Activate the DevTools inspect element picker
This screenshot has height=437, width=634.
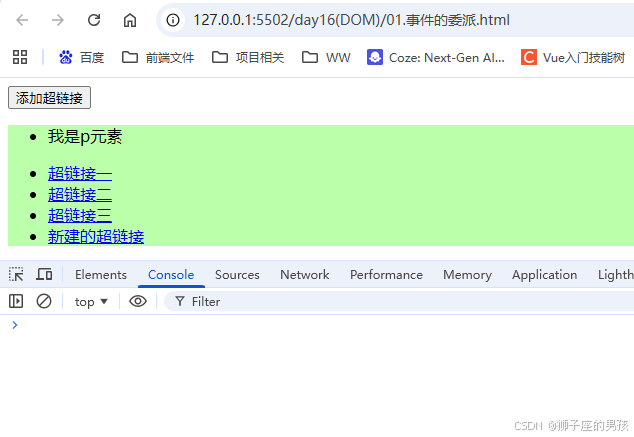pos(16,274)
